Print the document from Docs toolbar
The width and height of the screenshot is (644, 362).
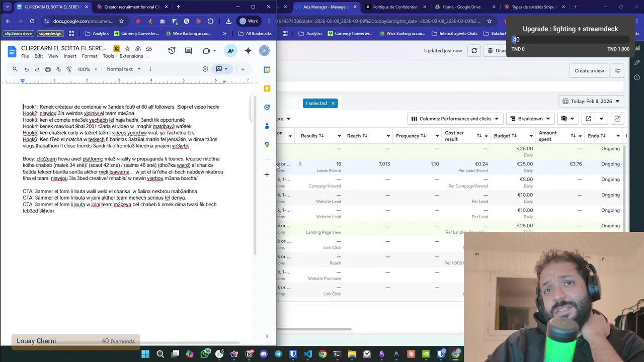[x=48, y=69]
